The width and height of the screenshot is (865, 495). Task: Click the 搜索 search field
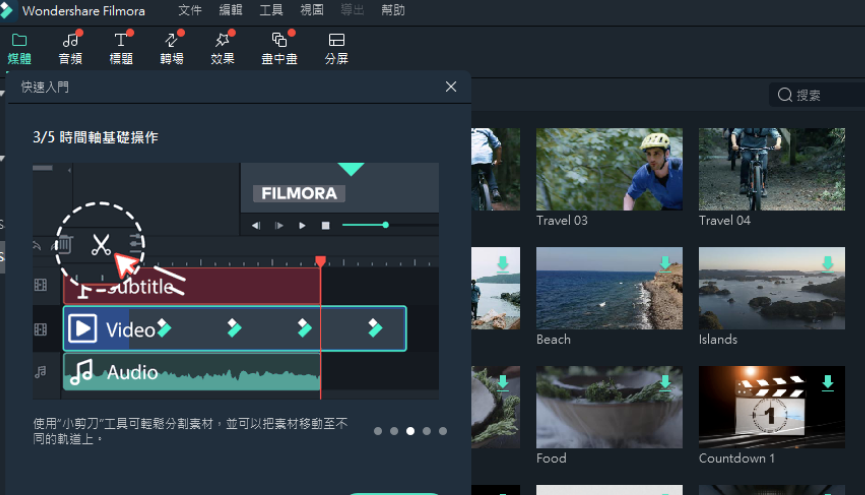[817, 95]
